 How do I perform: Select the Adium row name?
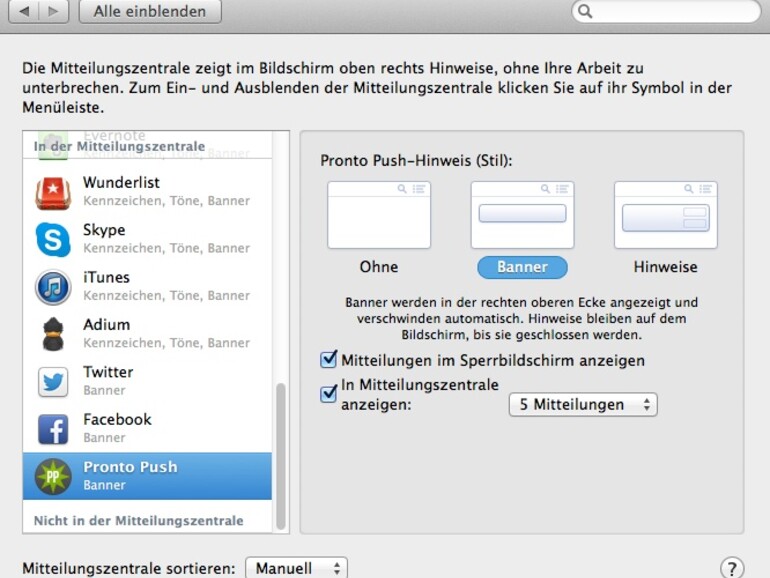pos(107,325)
